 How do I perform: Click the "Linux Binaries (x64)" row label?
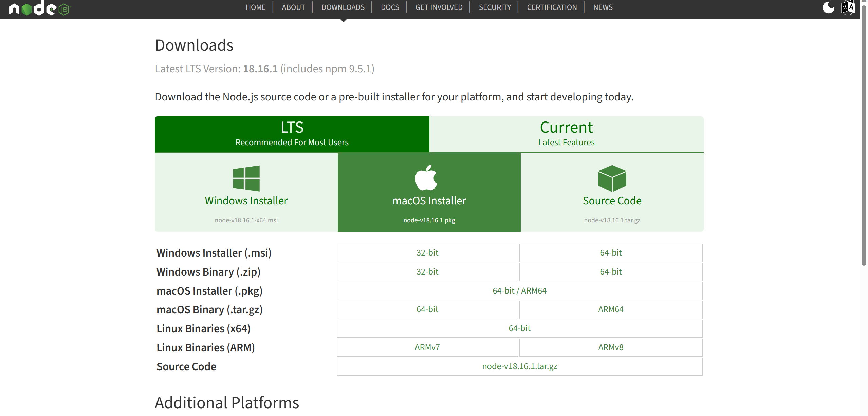tap(203, 329)
